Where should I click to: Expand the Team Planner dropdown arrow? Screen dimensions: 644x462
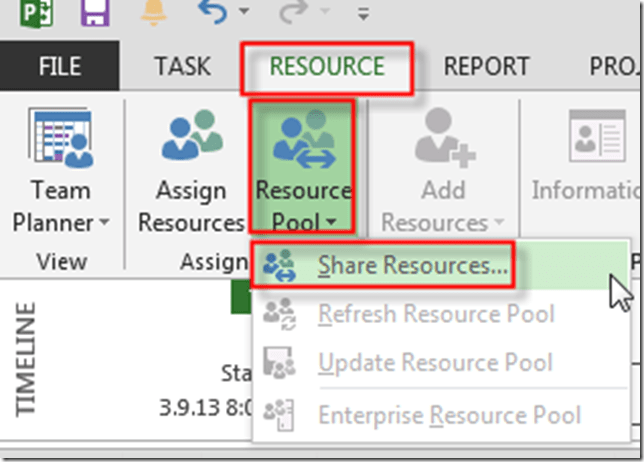(x=102, y=222)
